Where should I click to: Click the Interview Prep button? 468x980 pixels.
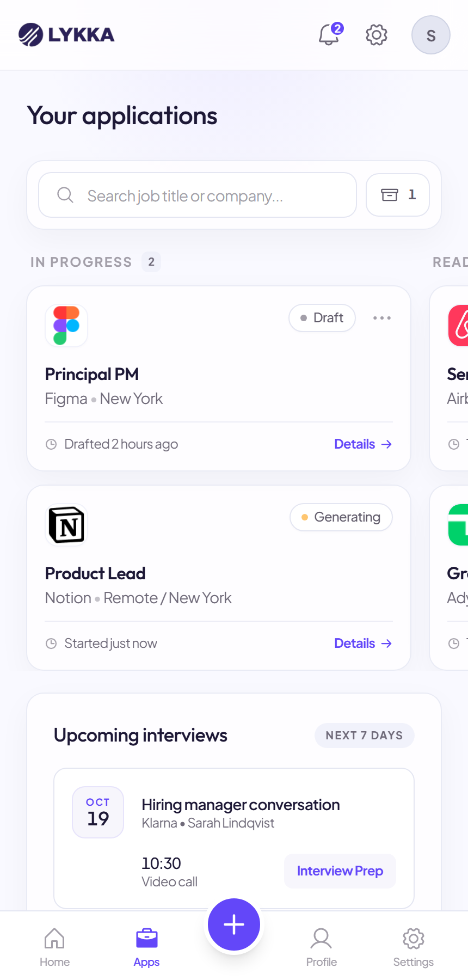340,871
